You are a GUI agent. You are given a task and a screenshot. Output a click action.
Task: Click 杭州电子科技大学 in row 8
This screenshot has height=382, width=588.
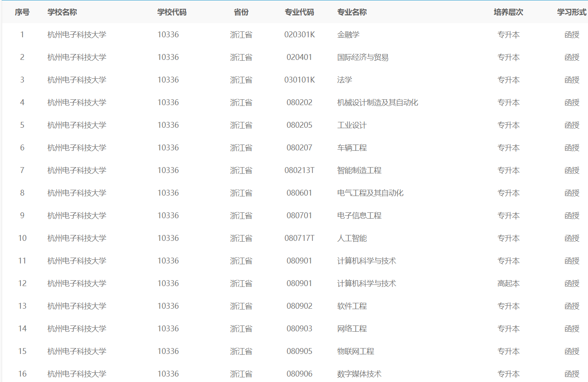click(77, 193)
